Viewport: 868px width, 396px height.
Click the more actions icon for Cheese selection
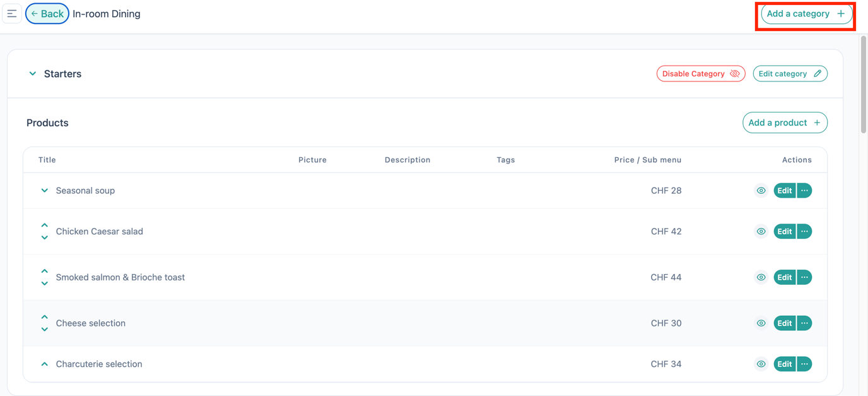[x=804, y=323]
